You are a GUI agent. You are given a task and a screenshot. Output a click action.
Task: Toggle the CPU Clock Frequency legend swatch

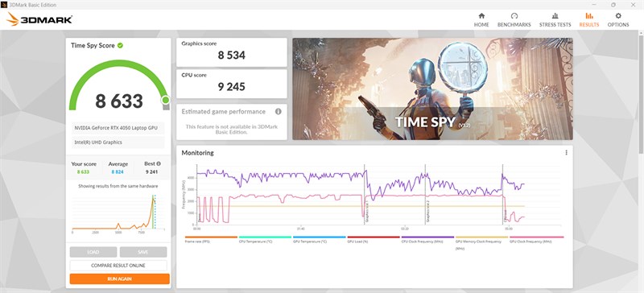pyautogui.click(x=427, y=237)
